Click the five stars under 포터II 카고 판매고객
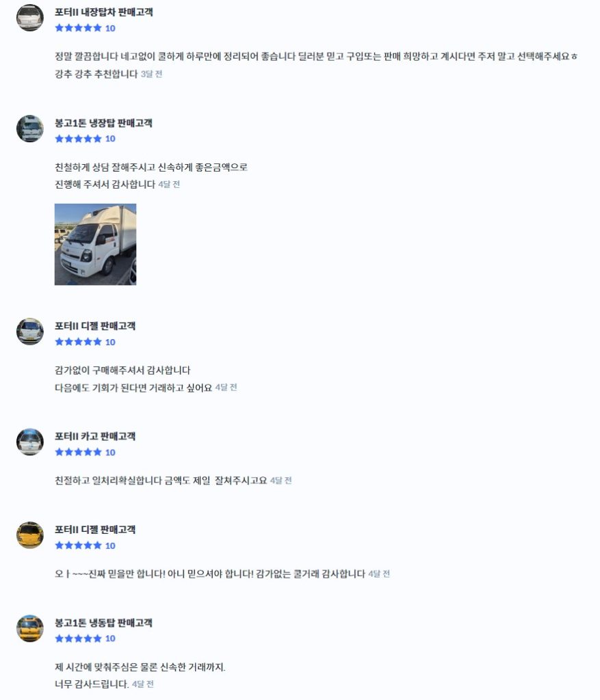600x700 pixels. point(78,453)
